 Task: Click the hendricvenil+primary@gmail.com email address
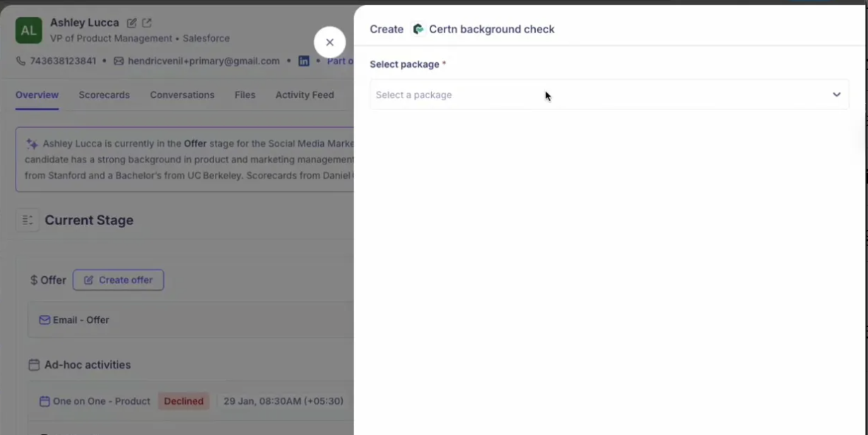click(x=204, y=61)
